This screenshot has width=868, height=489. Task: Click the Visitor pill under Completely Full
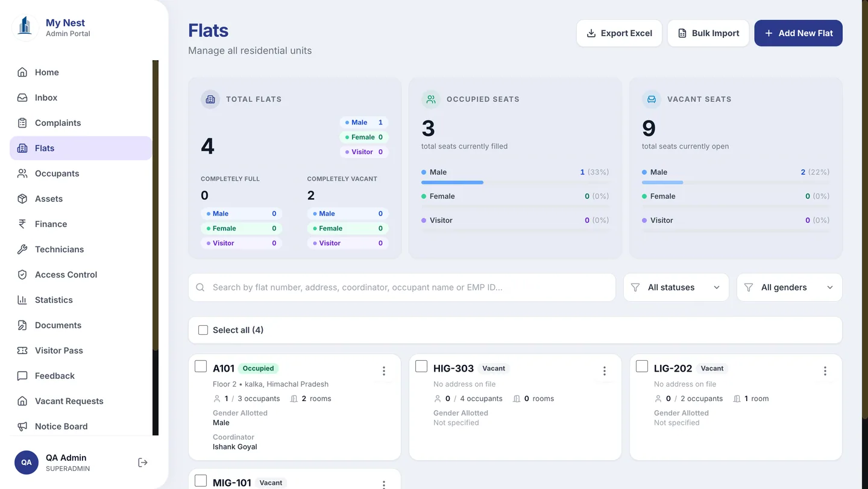coord(241,243)
